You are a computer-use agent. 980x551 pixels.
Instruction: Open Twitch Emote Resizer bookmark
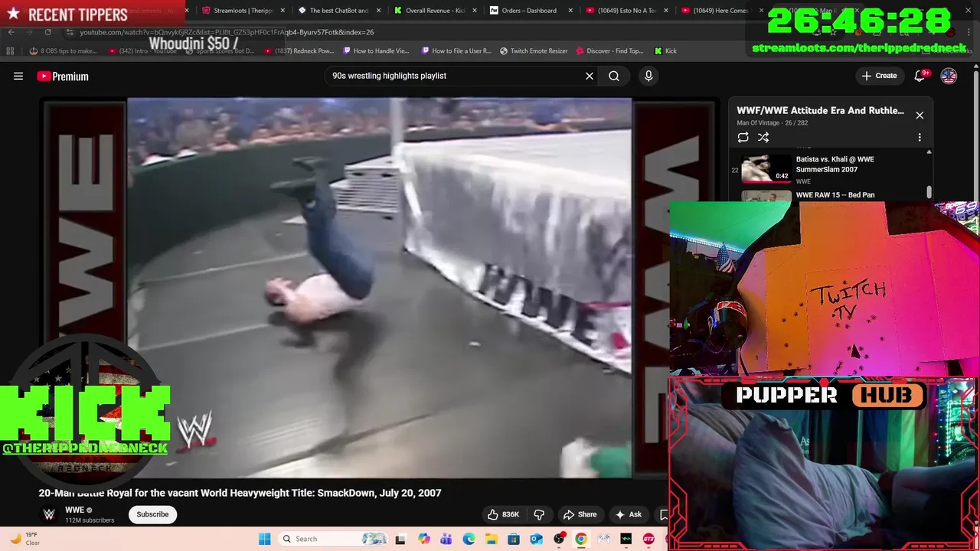534,51
